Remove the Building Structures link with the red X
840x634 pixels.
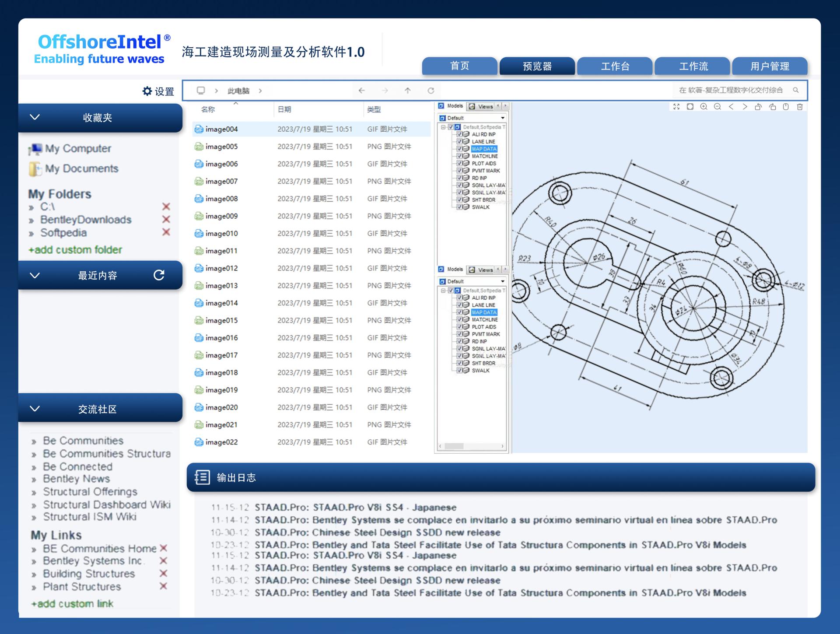pyautogui.click(x=163, y=573)
